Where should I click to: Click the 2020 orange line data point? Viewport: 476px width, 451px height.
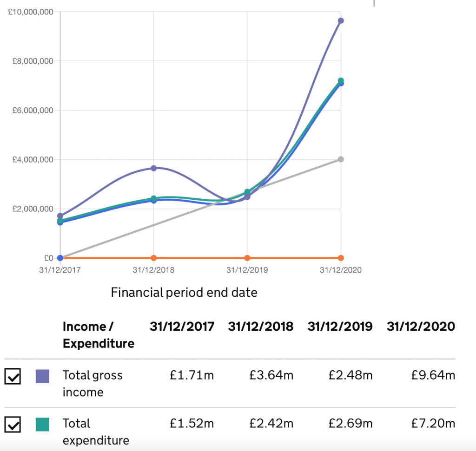click(341, 258)
